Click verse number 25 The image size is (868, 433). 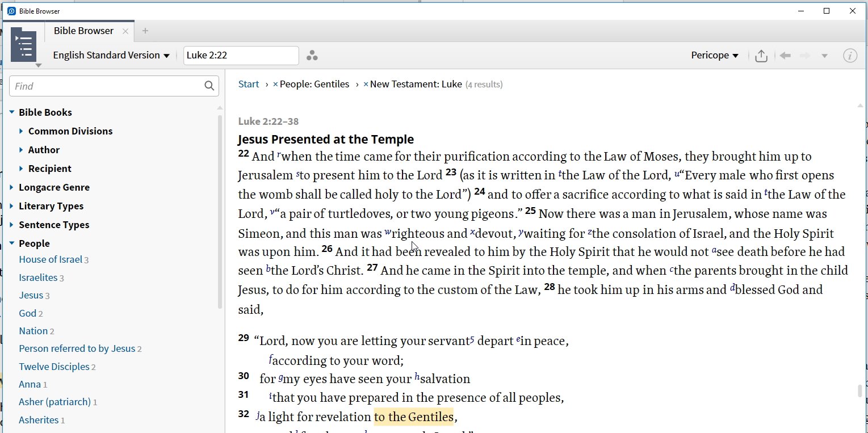pyautogui.click(x=530, y=211)
